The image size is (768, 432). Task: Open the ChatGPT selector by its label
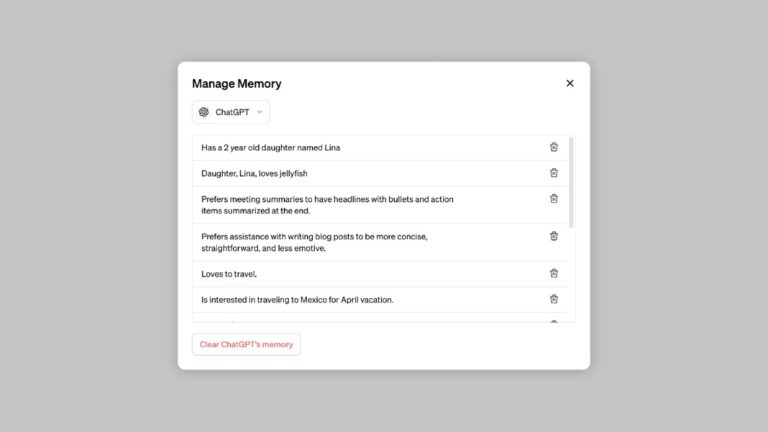tap(232, 112)
